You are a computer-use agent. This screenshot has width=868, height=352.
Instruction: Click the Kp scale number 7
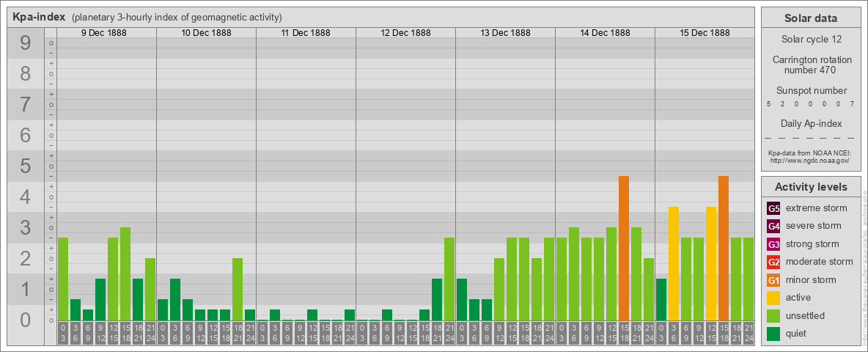pos(26,105)
